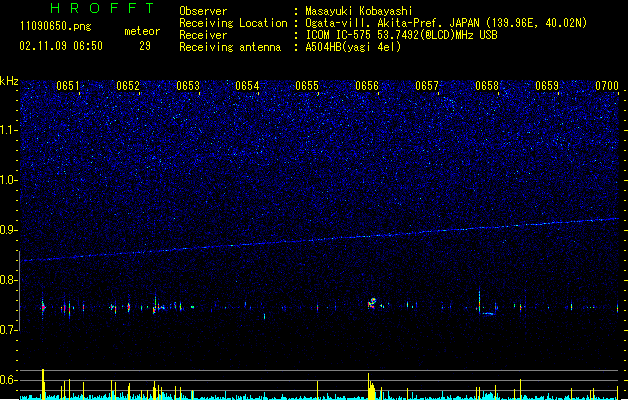Click the tall yellow intensity spike near 0656
Screen dimensions: 629x400
click(371, 387)
